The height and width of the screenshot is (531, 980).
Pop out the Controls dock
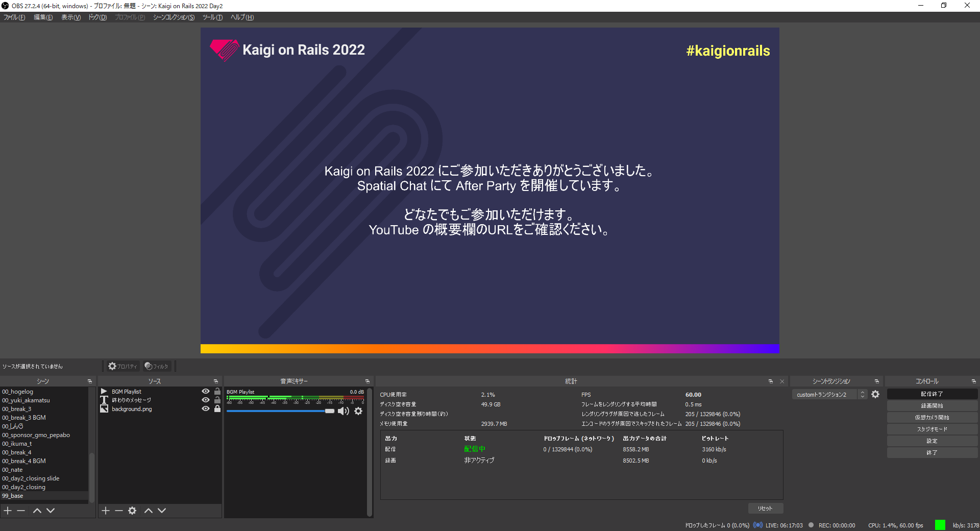974,381
